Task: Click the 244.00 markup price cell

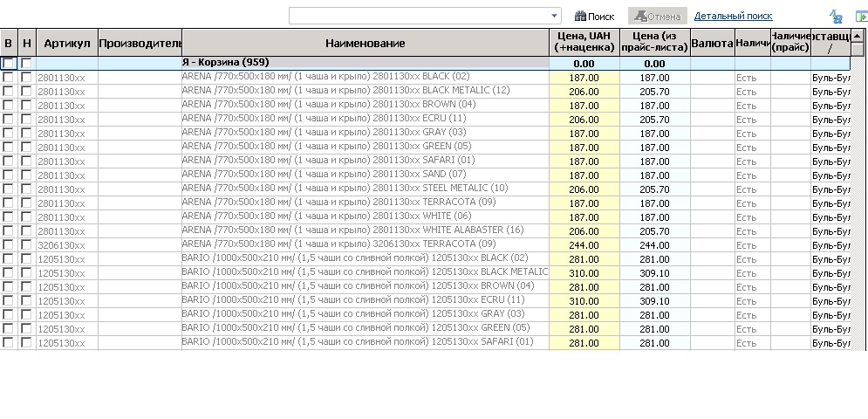Action: [584, 245]
